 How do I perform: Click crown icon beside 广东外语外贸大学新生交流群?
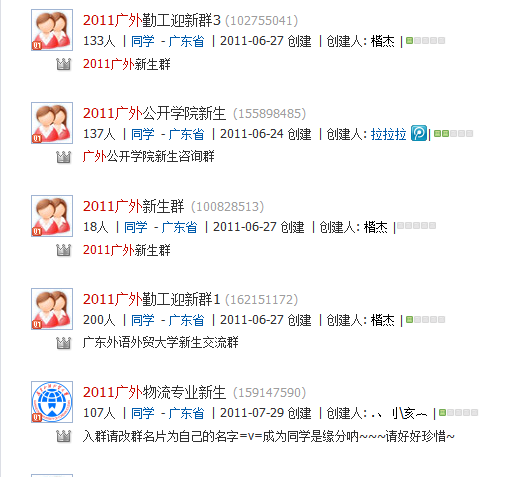click(63, 343)
